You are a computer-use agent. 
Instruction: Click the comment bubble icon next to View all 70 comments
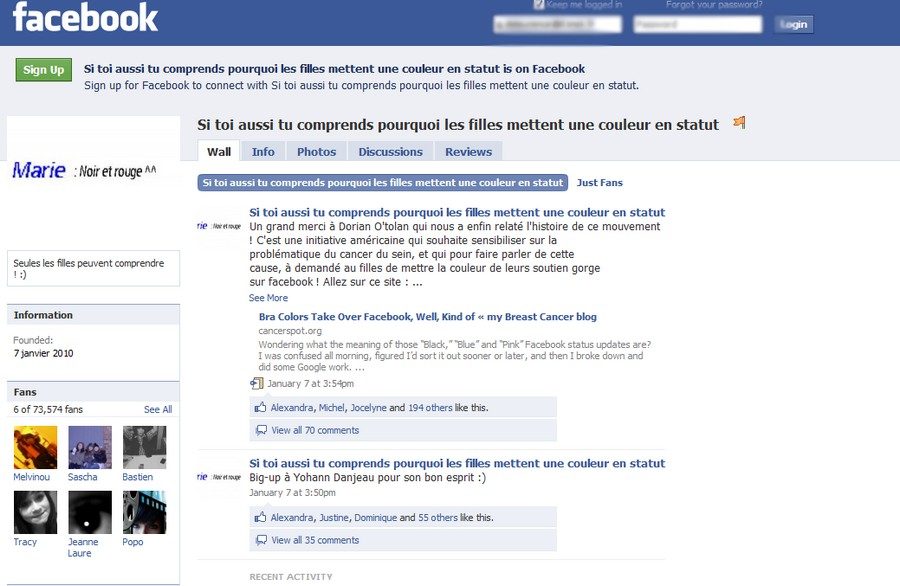[x=261, y=430]
